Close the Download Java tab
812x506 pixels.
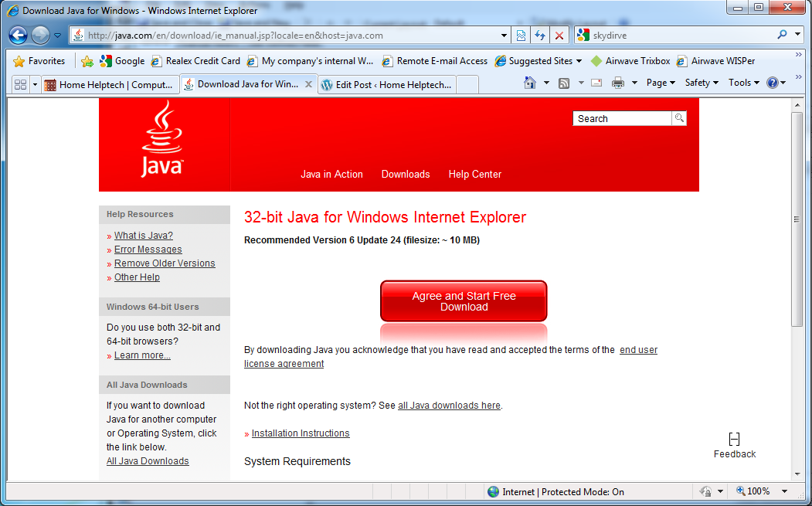308,84
